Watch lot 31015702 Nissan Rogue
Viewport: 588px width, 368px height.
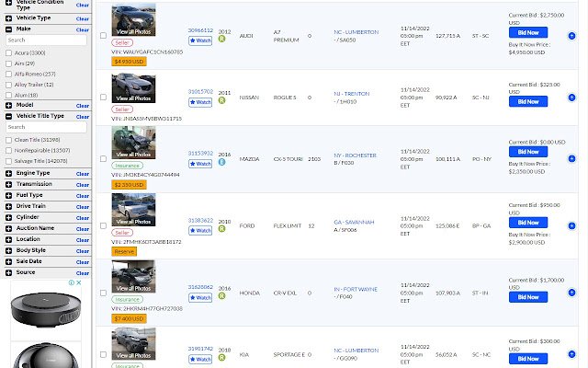pos(200,102)
